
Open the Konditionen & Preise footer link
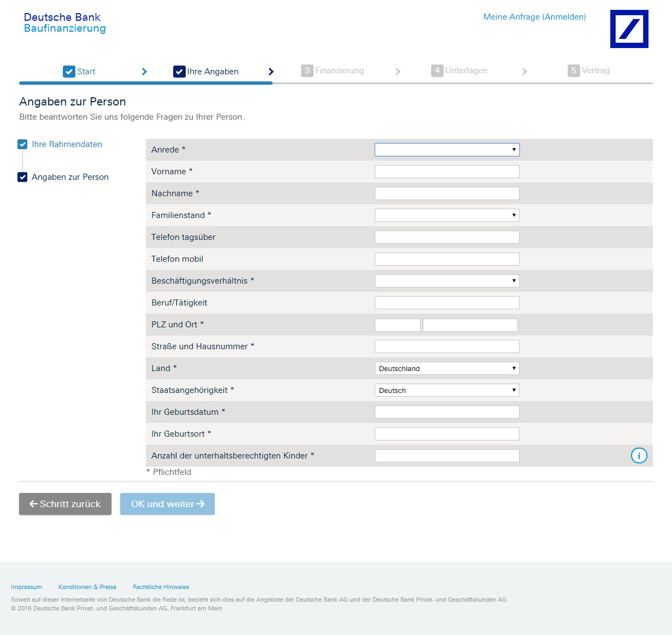[87, 587]
